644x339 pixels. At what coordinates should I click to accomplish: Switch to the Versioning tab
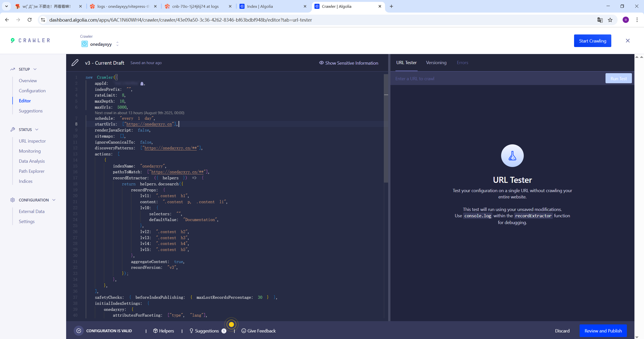click(x=436, y=63)
